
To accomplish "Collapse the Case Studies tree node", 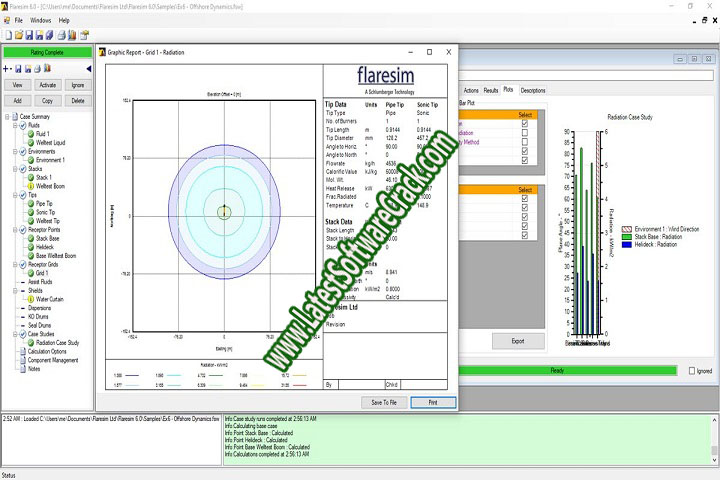I will (15, 334).
